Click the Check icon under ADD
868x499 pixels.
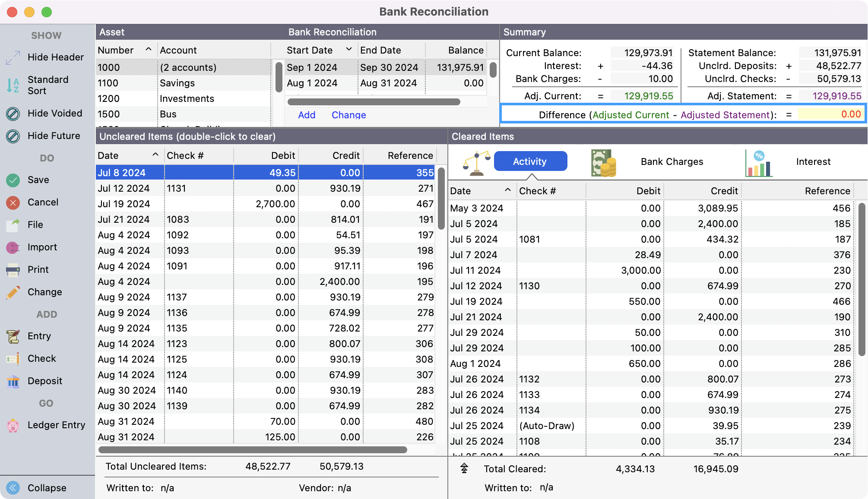pyautogui.click(x=13, y=359)
